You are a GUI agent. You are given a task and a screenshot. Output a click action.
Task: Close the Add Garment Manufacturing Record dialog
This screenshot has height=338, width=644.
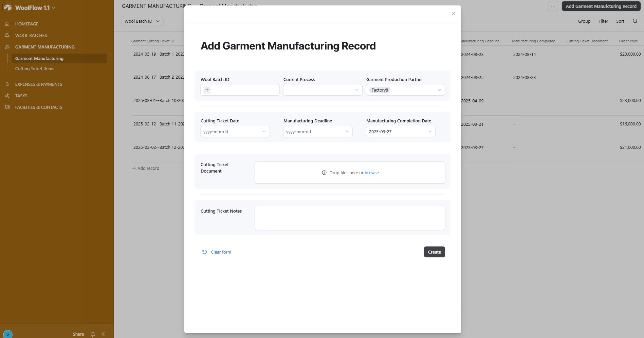pos(453,14)
